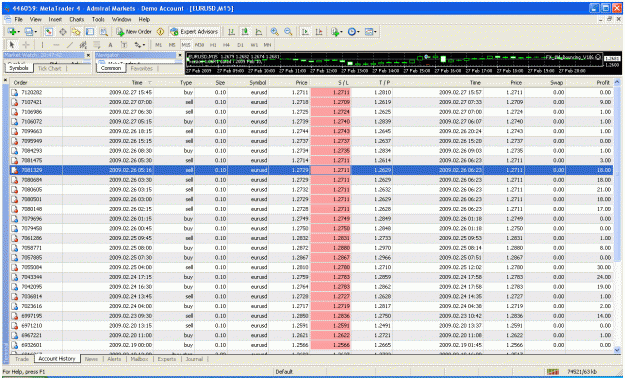
Task: Select the text label 'A' tool
Action: click(x=110, y=45)
